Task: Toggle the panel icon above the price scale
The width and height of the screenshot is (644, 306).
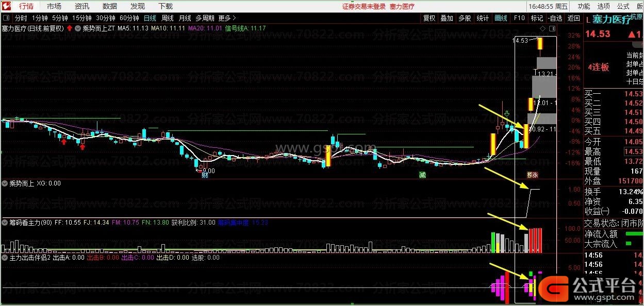Action: click(553, 28)
